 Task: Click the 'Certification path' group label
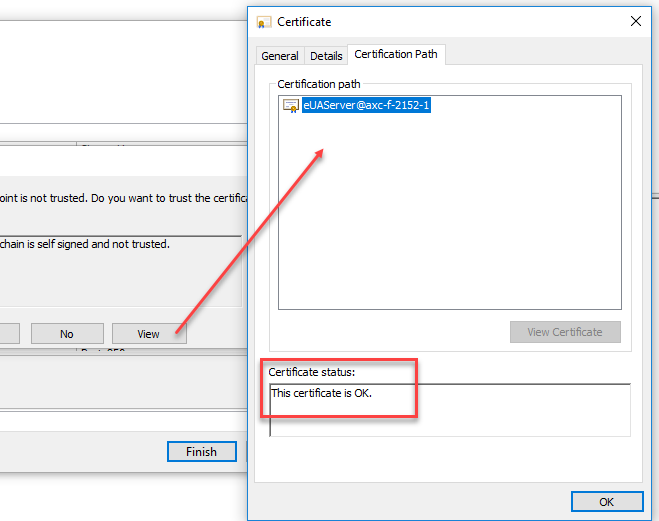tap(319, 84)
